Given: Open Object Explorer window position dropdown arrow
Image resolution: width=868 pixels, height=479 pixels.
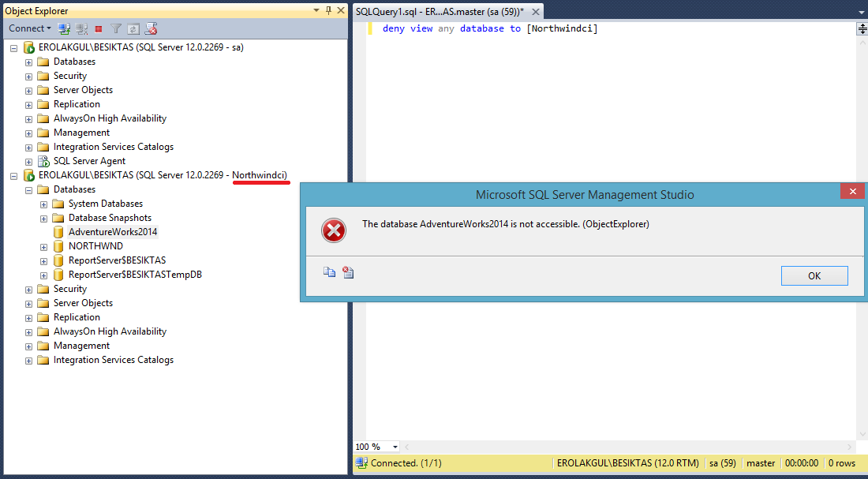Looking at the screenshot, I should [x=316, y=10].
